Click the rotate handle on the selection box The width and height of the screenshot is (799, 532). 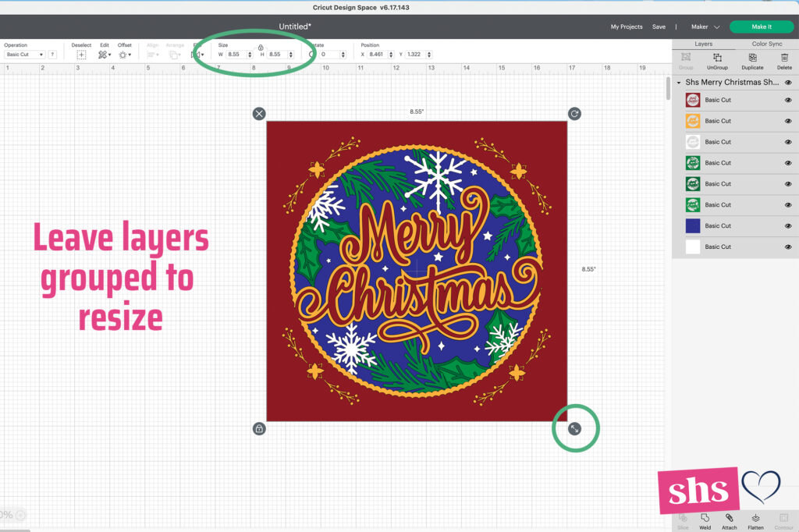[x=574, y=114]
